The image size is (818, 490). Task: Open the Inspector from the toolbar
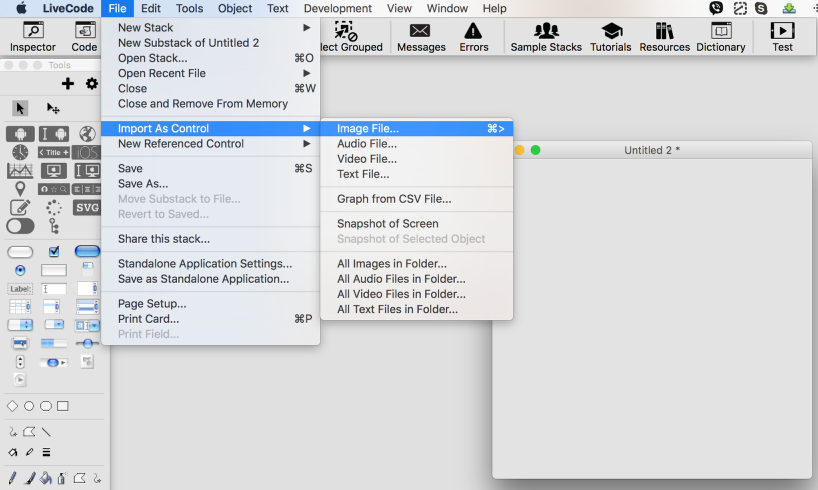tap(32, 37)
